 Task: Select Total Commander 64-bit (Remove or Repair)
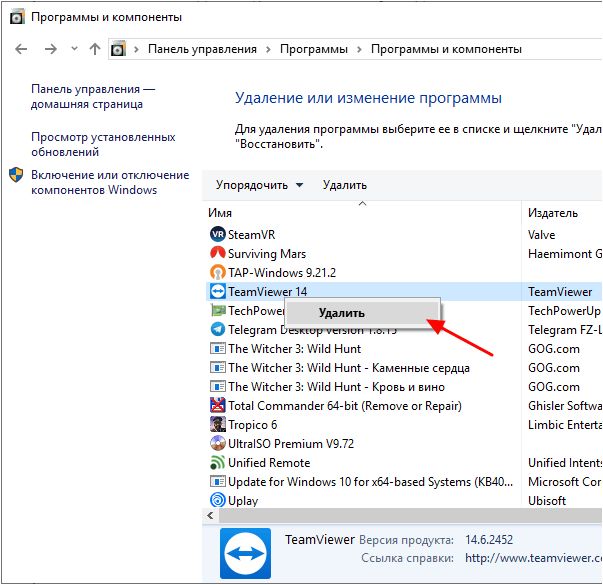click(345, 405)
